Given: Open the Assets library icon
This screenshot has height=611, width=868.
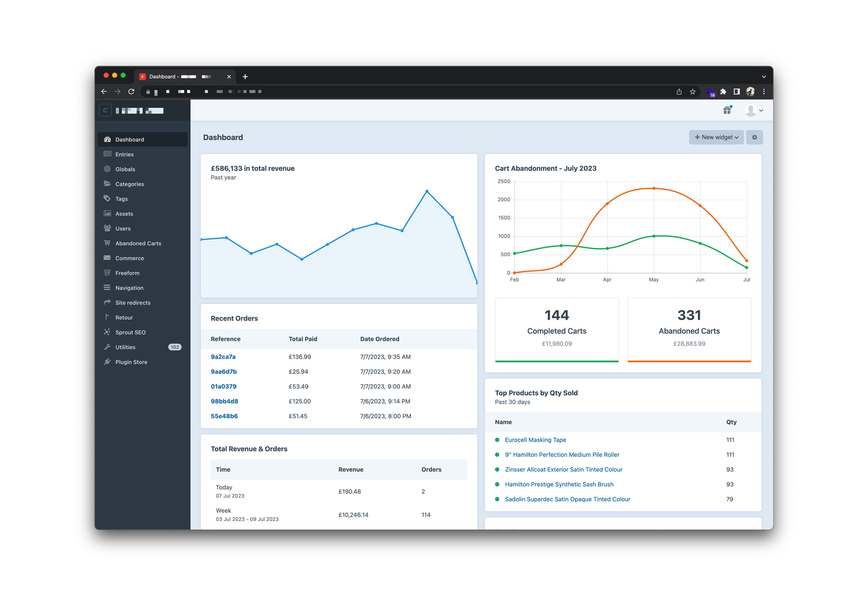Looking at the screenshot, I should (107, 213).
